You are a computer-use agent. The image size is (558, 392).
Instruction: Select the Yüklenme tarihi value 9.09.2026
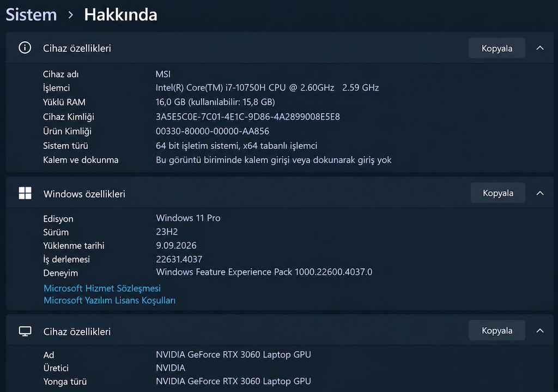coord(176,245)
